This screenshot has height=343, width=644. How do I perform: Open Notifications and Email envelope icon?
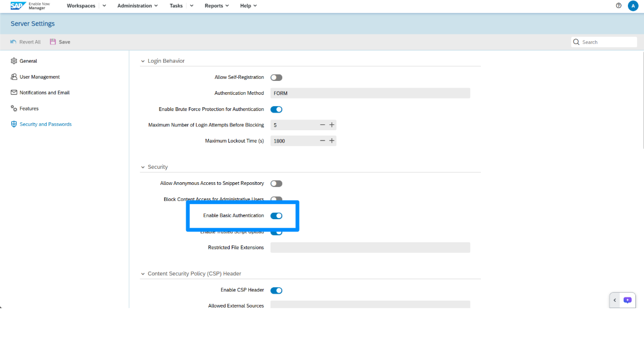[x=14, y=93]
